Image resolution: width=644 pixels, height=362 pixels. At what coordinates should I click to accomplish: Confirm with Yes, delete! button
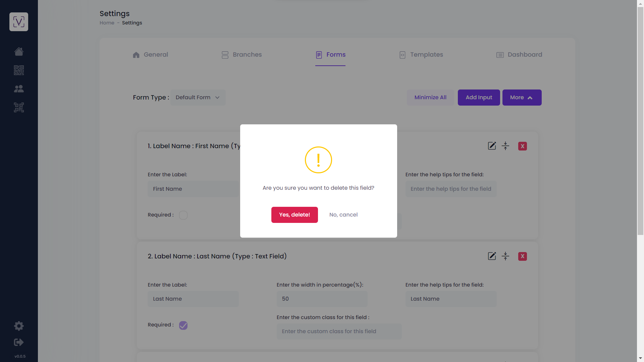point(294,215)
